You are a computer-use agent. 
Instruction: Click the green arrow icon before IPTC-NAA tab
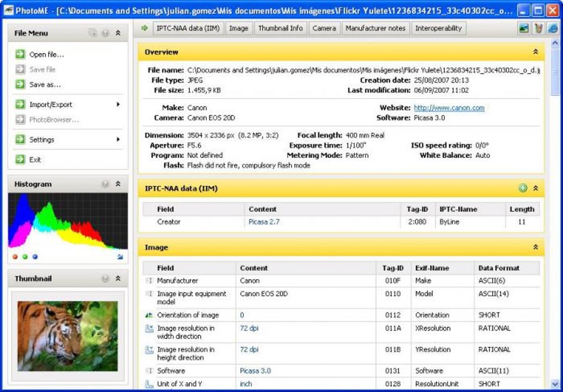(x=145, y=28)
